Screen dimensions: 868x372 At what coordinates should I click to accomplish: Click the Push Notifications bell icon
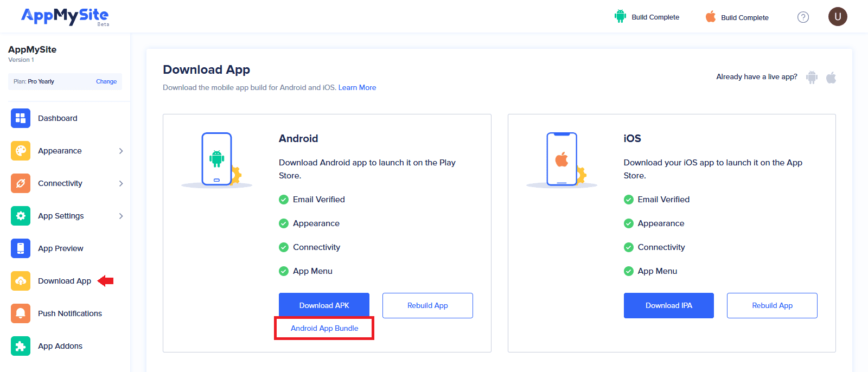point(21,313)
